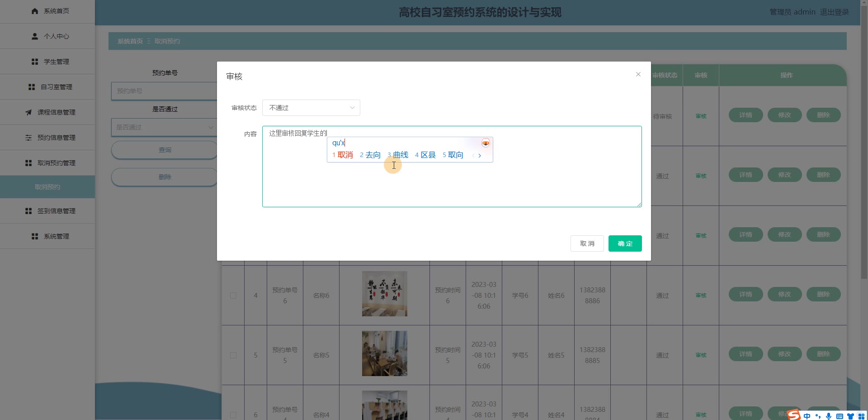Viewport: 868px width, 420px height.
Task: Click 详情 for the 名称6 row
Action: tap(746, 294)
